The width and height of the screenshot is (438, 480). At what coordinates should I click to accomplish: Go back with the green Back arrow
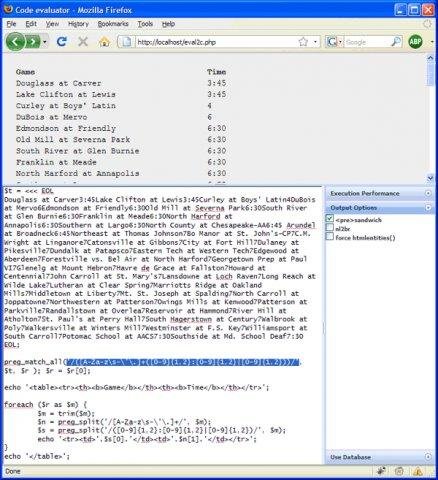16,42
